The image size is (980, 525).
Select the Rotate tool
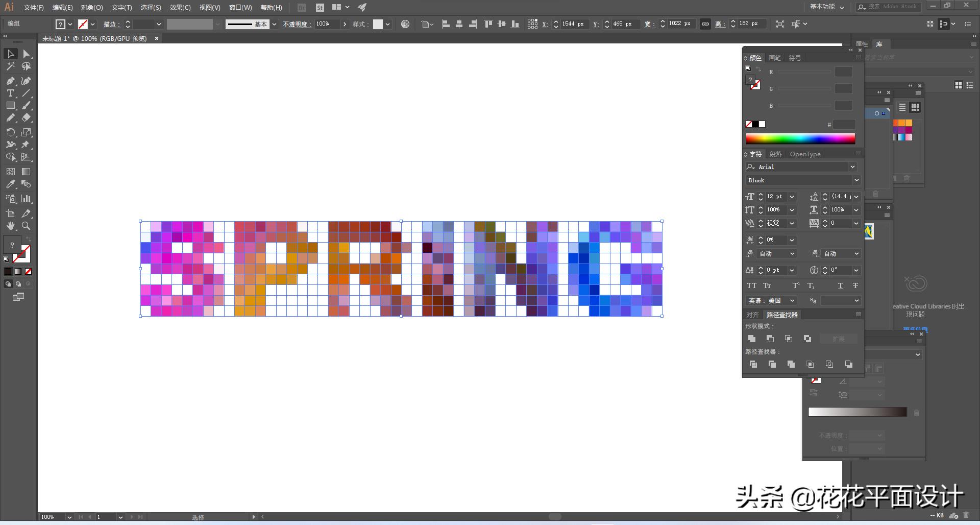click(10, 132)
